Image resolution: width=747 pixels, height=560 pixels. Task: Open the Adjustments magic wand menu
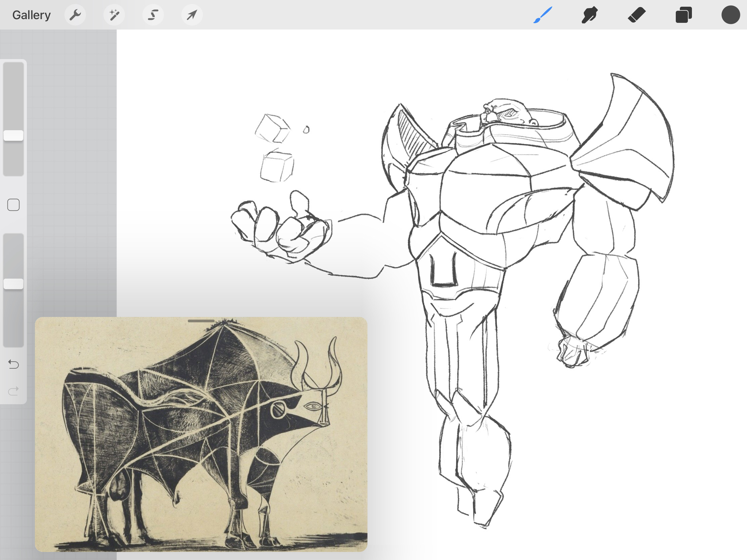[x=114, y=15]
